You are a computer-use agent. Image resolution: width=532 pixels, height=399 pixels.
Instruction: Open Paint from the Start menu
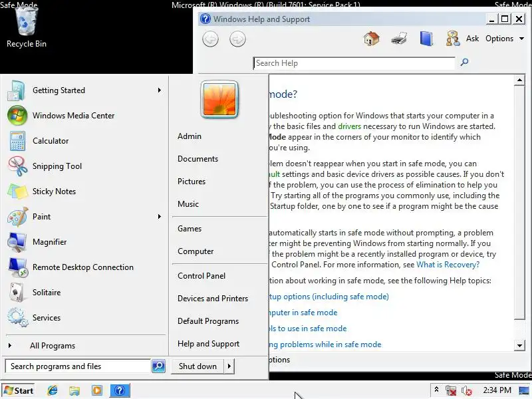click(85, 217)
